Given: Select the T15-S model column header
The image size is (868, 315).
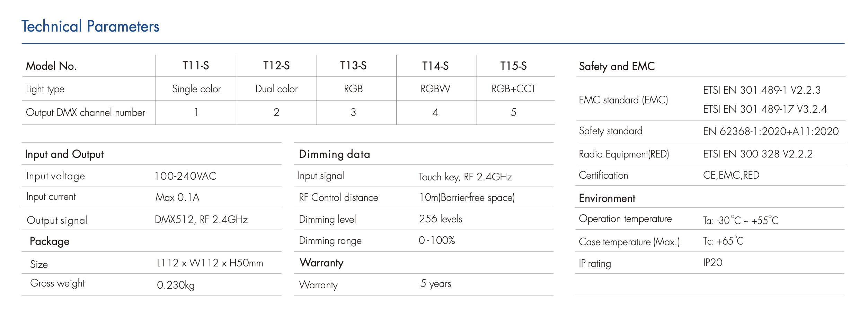Looking at the screenshot, I should click(513, 66).
